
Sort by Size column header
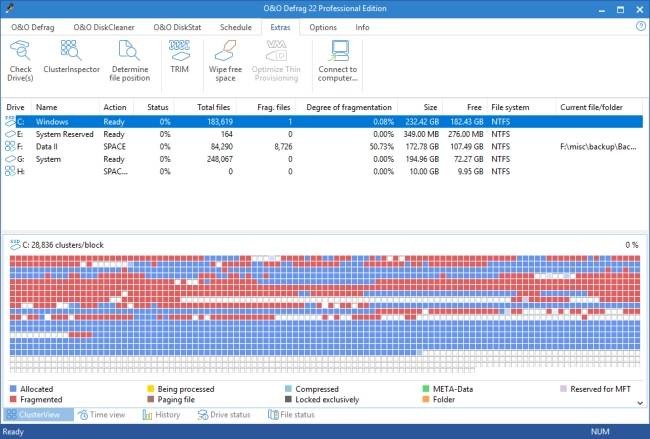[x=420, y=107]
